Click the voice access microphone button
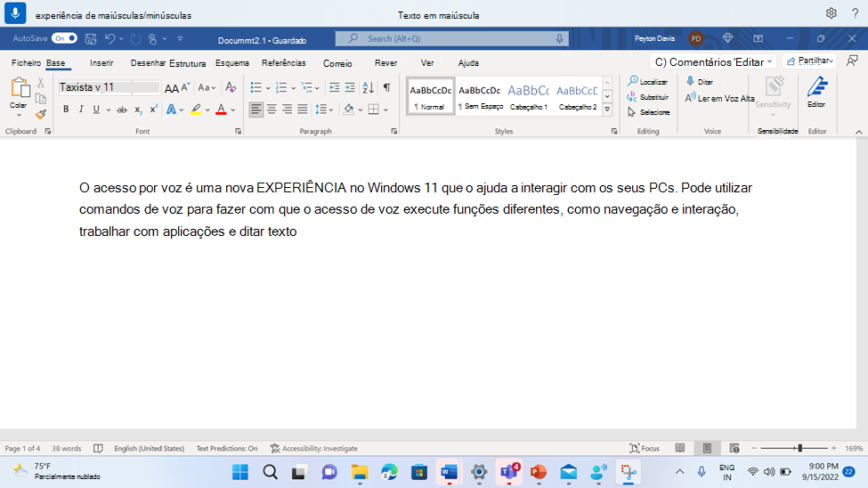The height and width of the screenshot is (488, 868). tap(15, 13)
